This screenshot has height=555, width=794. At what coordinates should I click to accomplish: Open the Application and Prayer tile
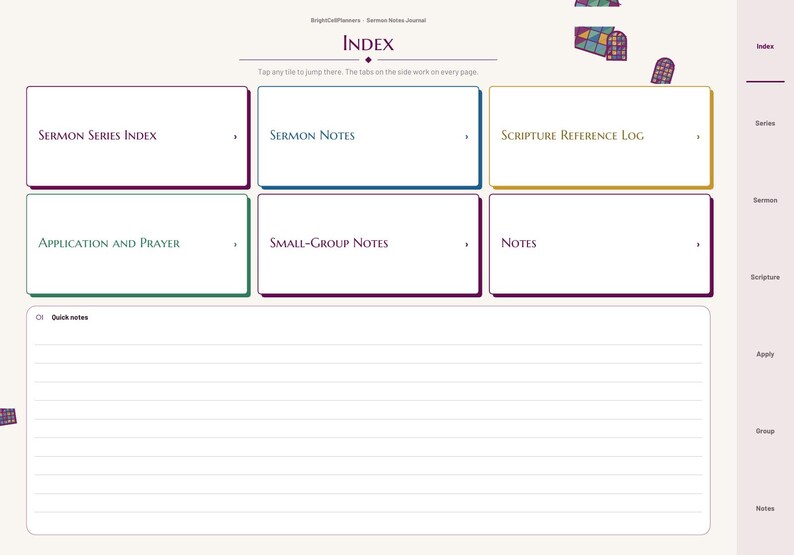[137, 244]
